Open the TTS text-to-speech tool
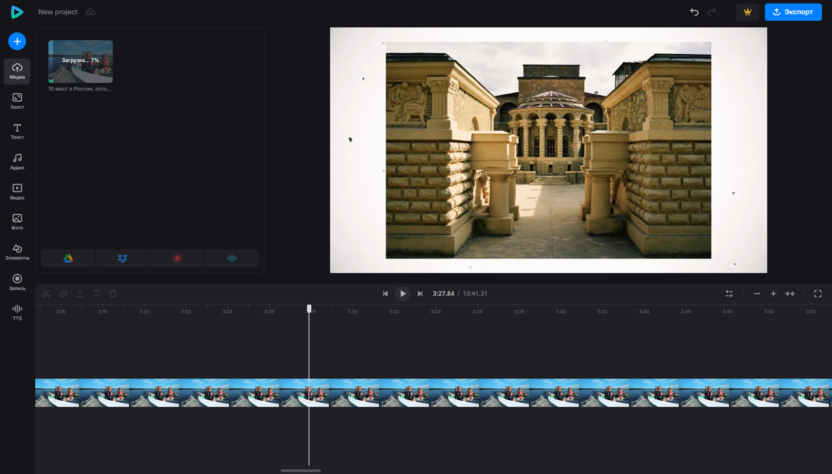 [17, 312]
